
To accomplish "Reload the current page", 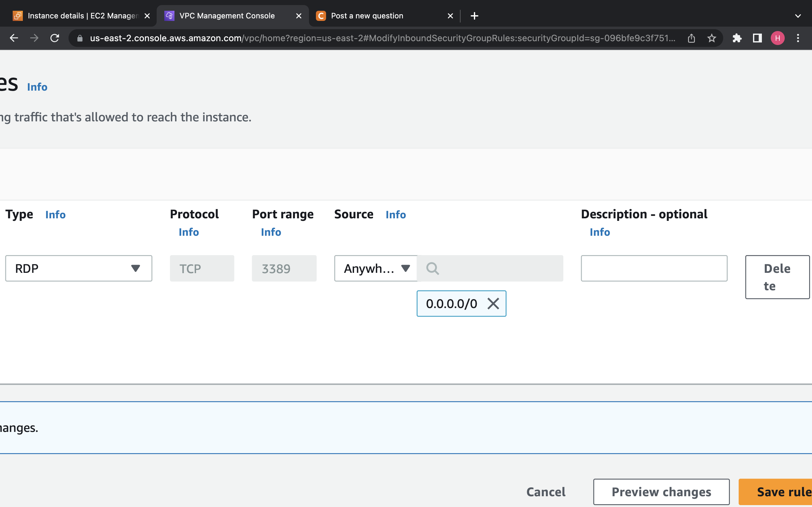I will point(55,38).
